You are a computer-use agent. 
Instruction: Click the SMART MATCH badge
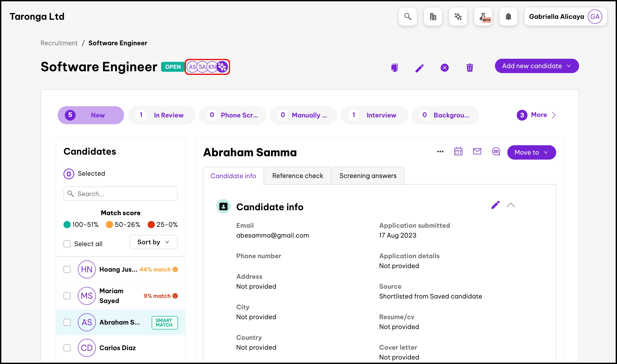[164, 323]
